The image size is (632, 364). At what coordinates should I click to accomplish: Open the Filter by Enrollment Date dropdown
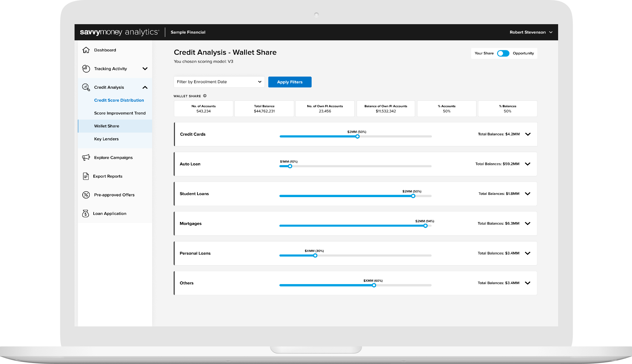pos(219,82)
